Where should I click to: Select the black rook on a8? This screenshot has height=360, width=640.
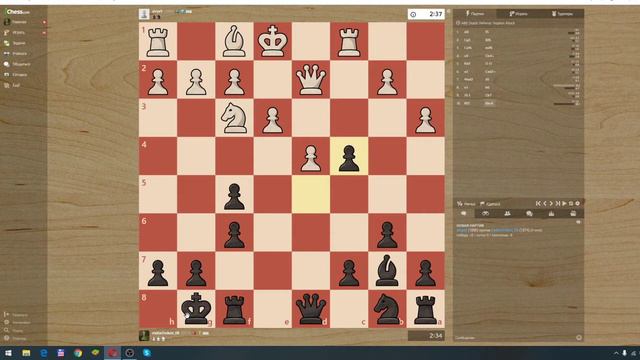pyautogui.click(x=425, y=309)
